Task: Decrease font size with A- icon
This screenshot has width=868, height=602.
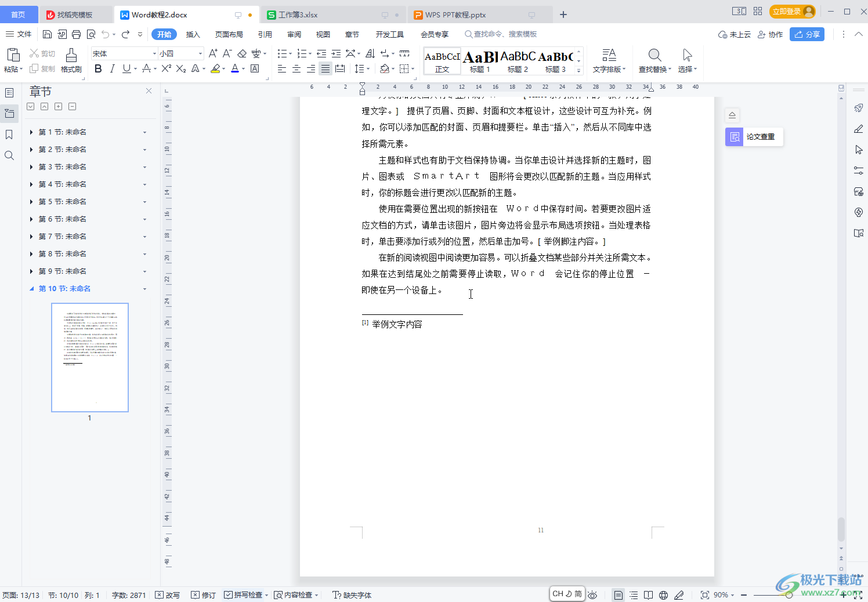Action: pos(227,53)
